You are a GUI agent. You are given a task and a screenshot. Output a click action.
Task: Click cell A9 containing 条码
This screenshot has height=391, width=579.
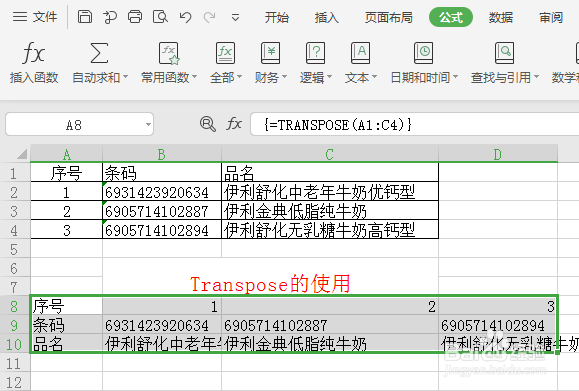pos(66,325)
